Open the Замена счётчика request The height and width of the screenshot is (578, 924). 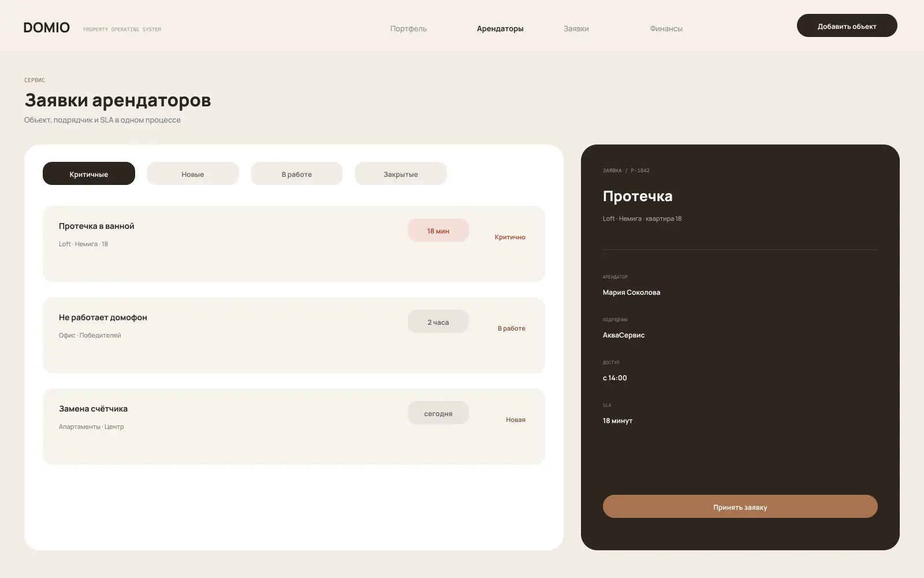pos(294,427)
